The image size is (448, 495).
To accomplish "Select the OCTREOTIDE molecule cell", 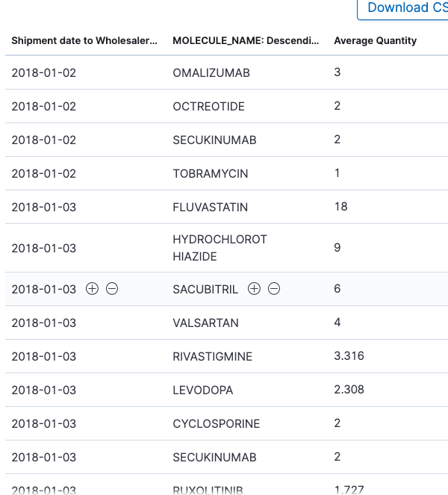I will click(x=208, y=107).
